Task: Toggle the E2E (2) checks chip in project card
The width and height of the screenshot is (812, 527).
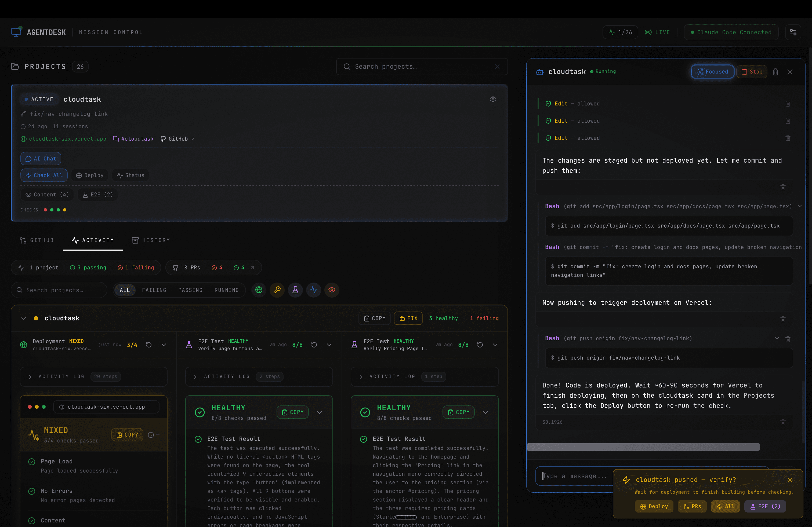Action: 98,194
